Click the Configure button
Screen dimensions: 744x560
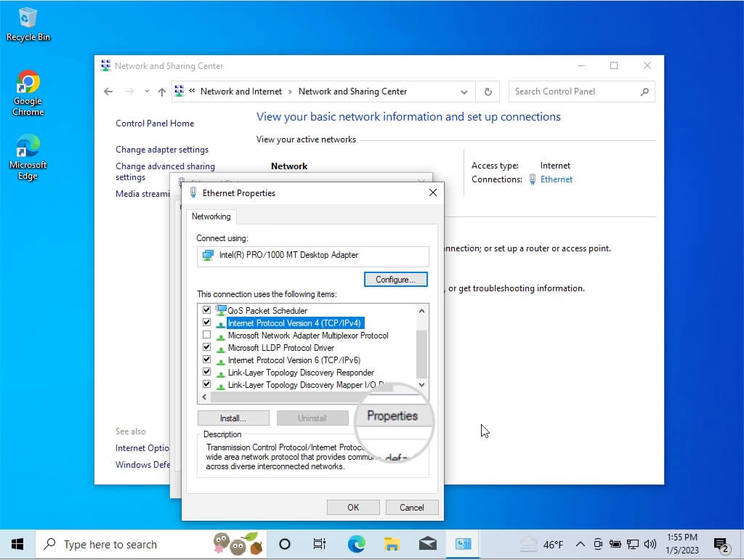395,280
